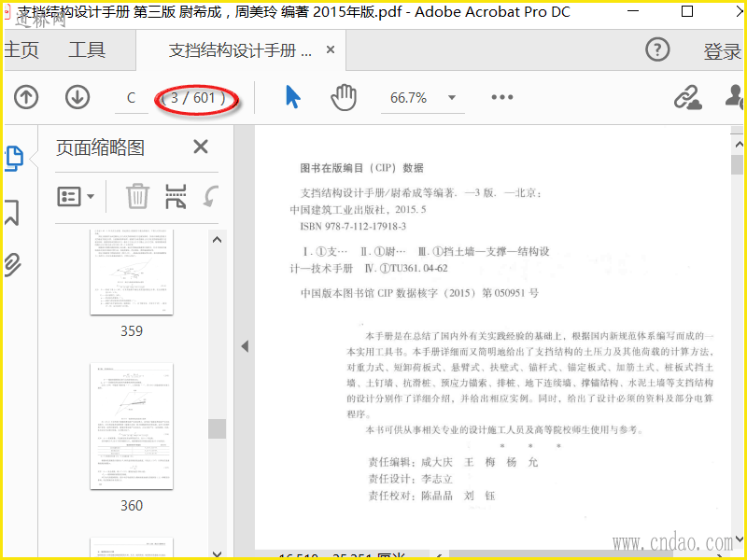This screenshot has width=747, height=560.
Task: Close the document tab
Action: 331,49
